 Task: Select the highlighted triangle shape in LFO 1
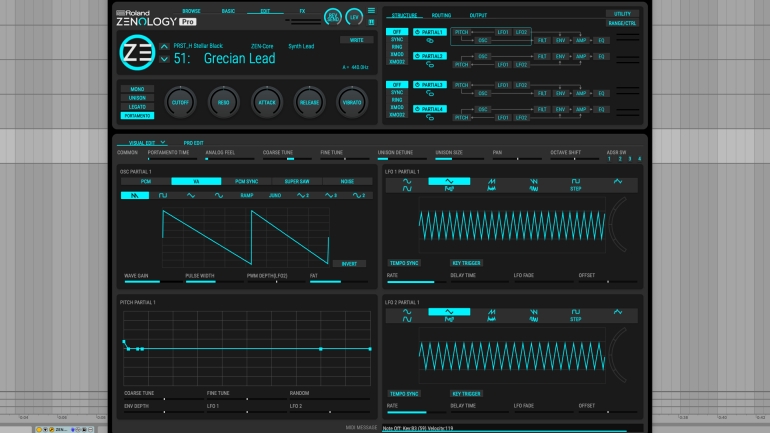(x=449, y=181)
